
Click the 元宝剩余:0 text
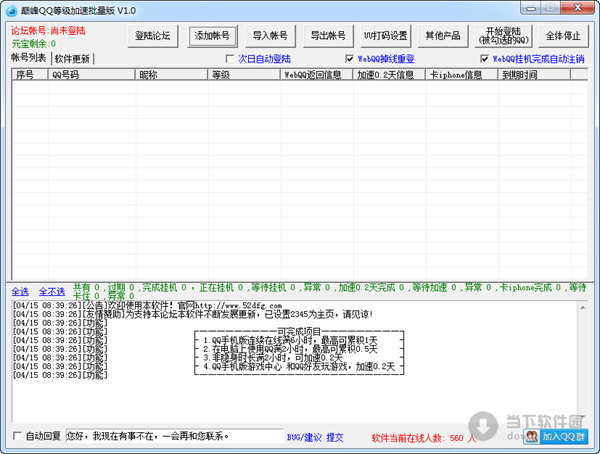point(34,44)
